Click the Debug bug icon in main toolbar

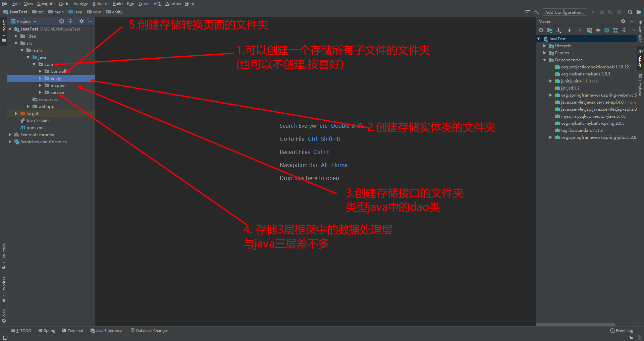(602, 12)
